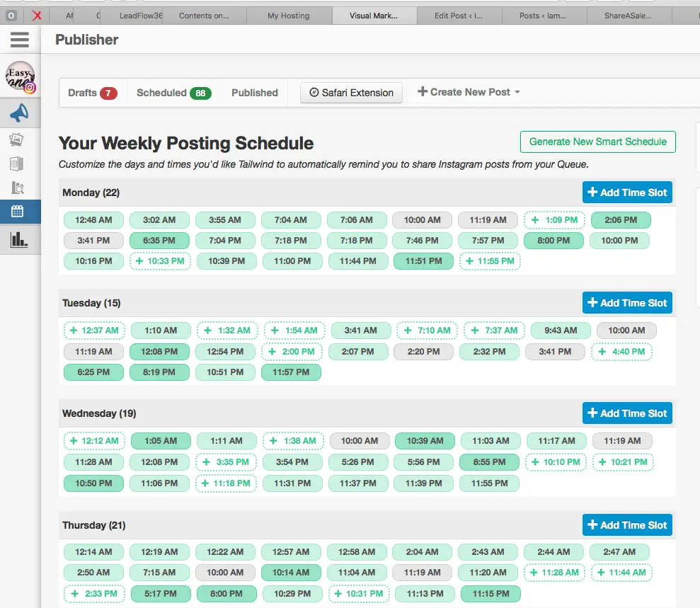This screenshot has height=608, width=700.
Task: Open the Contents on... browser tab
Action: tap(204, 16)
